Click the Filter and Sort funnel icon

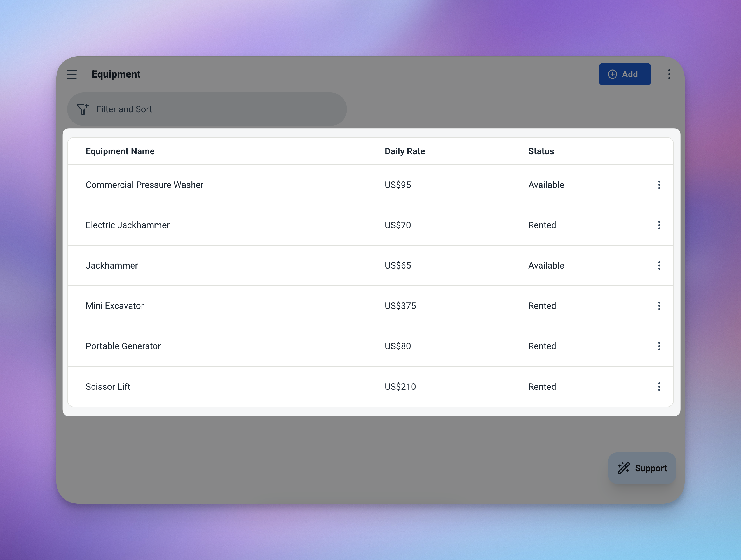[83, 109]
